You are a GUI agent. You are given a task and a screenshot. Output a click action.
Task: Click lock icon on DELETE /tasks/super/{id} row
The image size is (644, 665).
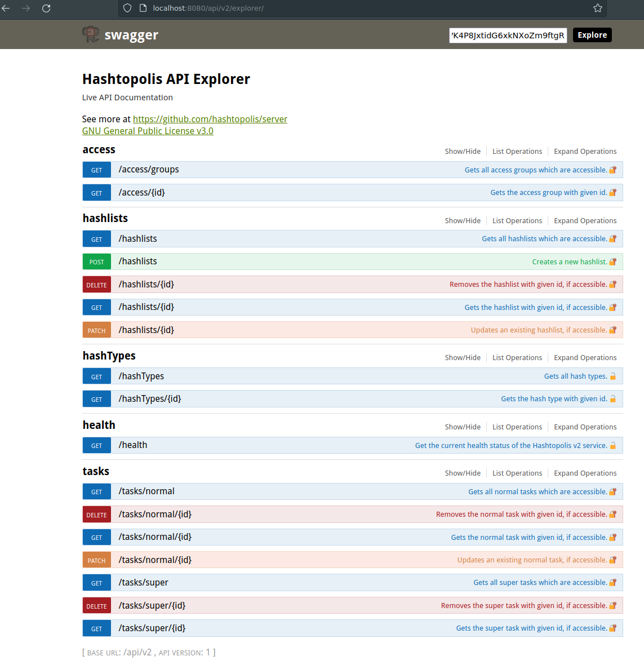[612, 606]
